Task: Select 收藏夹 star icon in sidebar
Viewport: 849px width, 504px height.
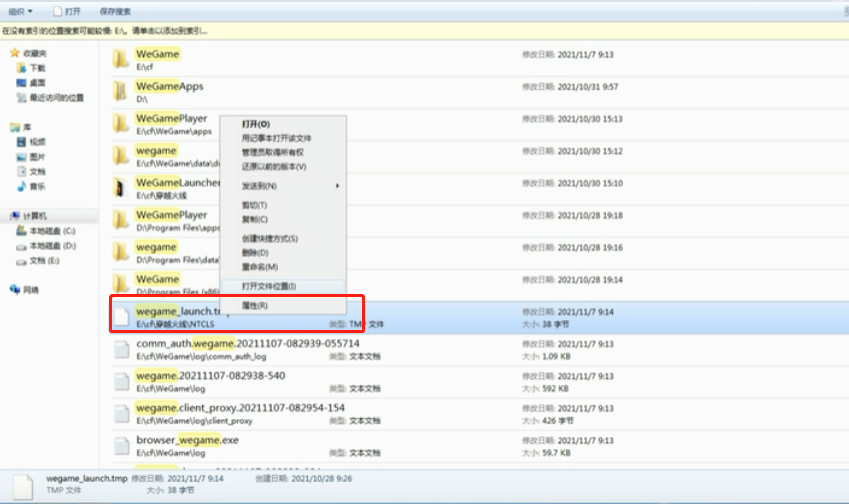Action: point(15,53)
